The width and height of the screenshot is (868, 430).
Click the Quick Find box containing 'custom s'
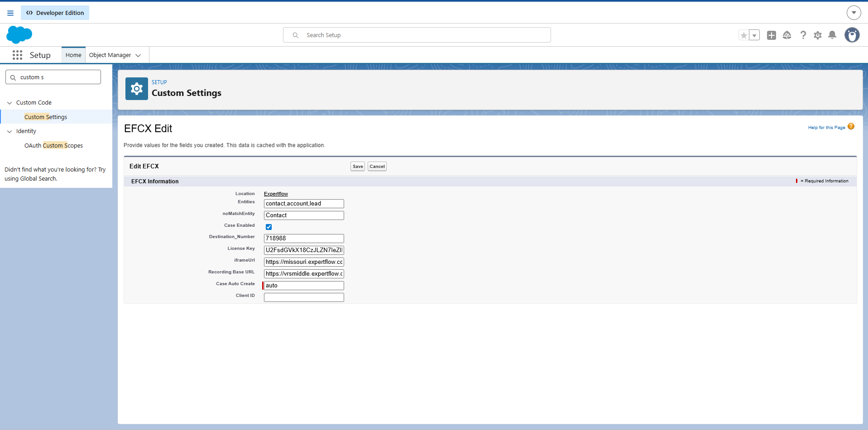53,77
